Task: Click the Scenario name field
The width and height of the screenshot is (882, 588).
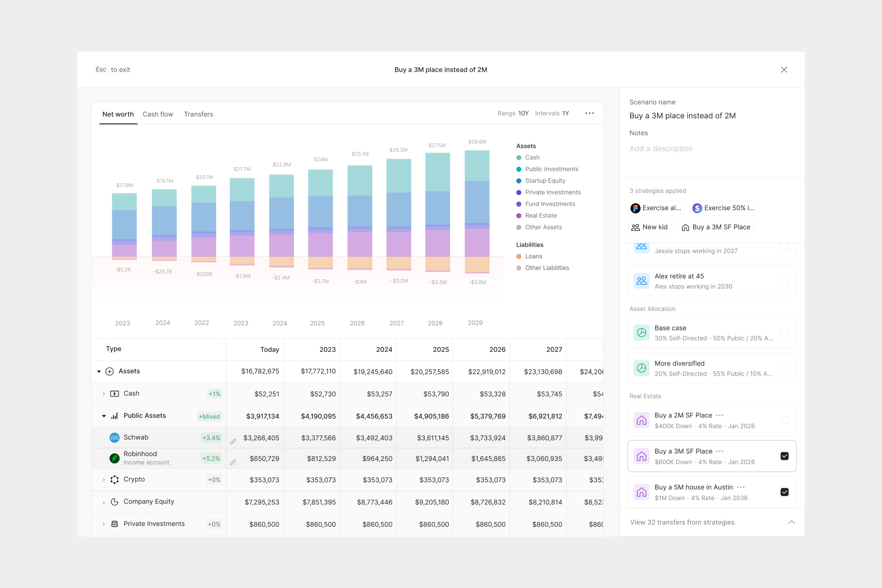Action: pyautogui.click(x=683, y=116)
